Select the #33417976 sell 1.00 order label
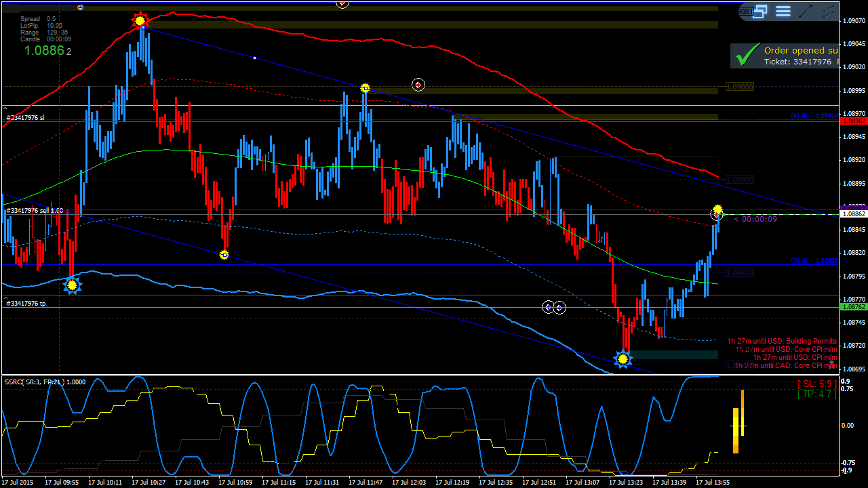868x488 pixels. tap(35, 211)
